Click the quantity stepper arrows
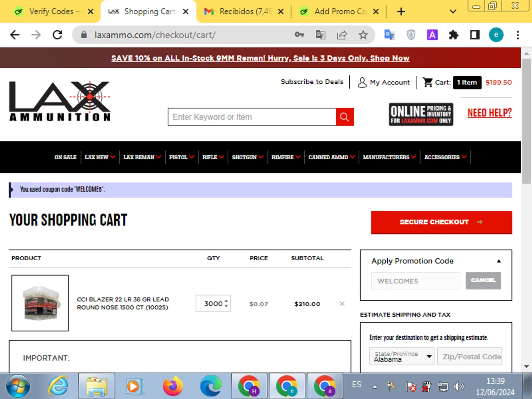Viewport: 532px width, 399px height. point(226,304)
